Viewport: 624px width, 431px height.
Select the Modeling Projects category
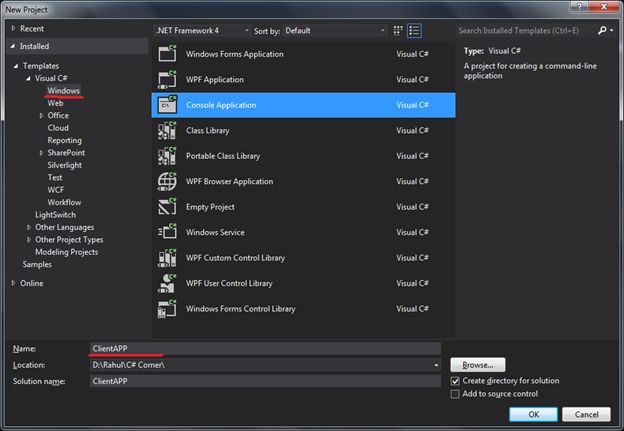(x=66, y=252)
